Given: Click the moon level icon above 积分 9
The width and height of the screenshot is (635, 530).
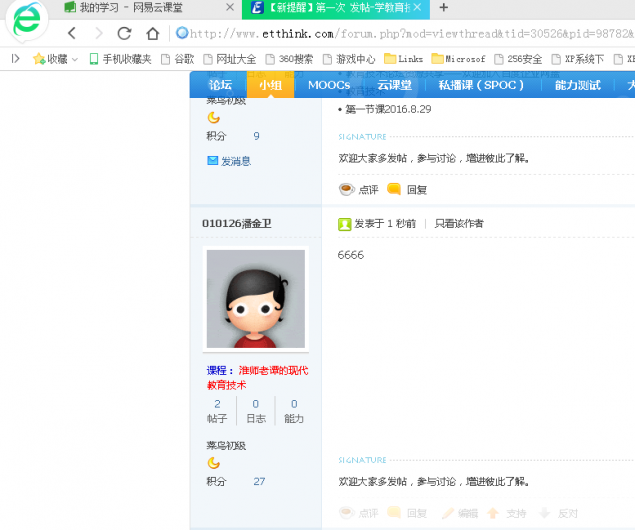Looking at the screenshot, I should click(x=213, y=117).
